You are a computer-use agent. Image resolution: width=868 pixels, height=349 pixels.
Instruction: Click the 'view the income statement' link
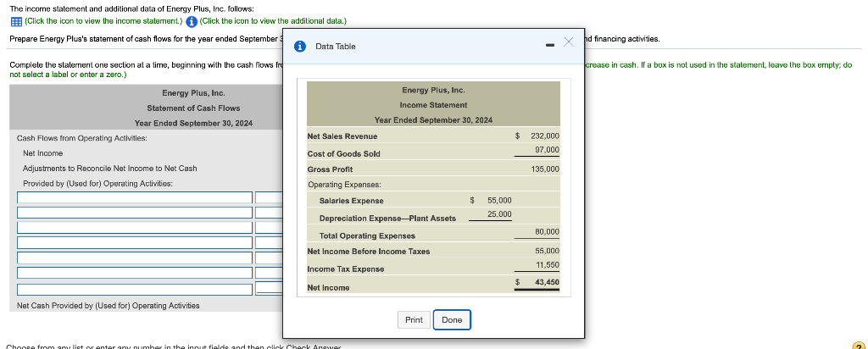click(103, 21)
